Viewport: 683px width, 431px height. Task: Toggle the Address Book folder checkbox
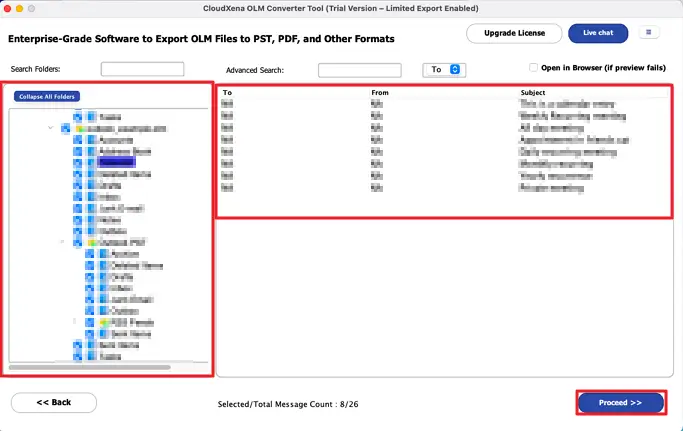tap(78, 150)
